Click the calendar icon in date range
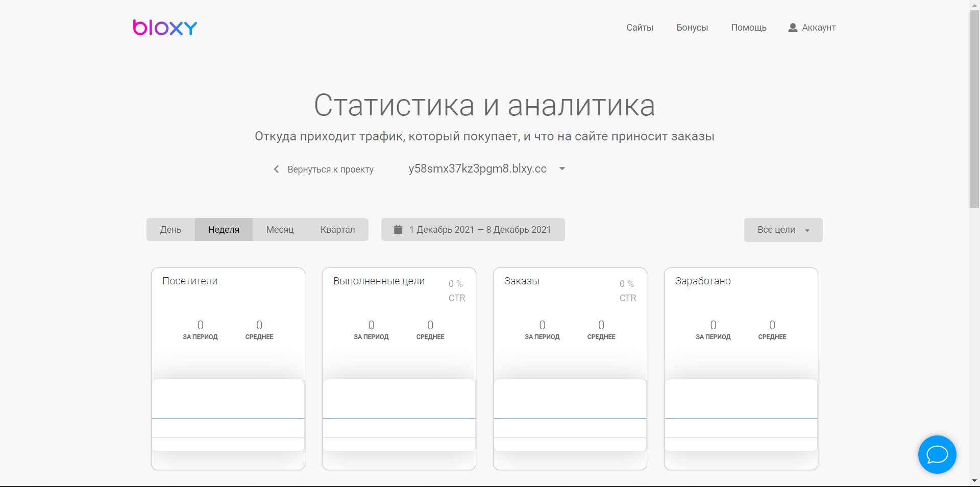This screenshot has width=980, height=487. click(x=398, y=229)
